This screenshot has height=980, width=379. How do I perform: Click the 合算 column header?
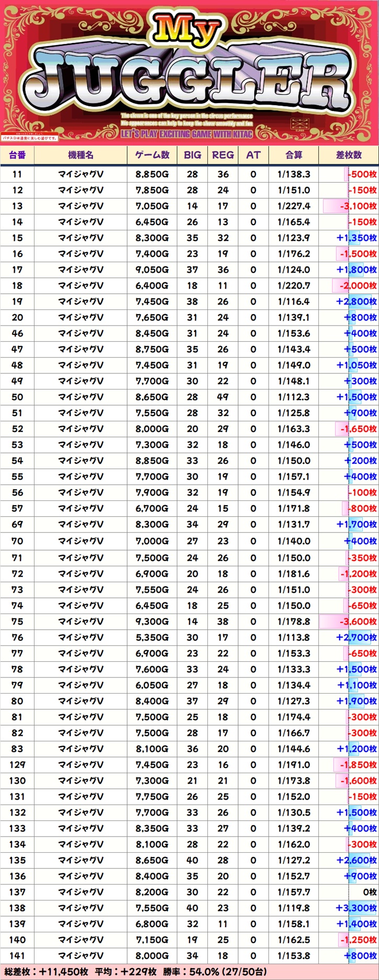[294, 155]
